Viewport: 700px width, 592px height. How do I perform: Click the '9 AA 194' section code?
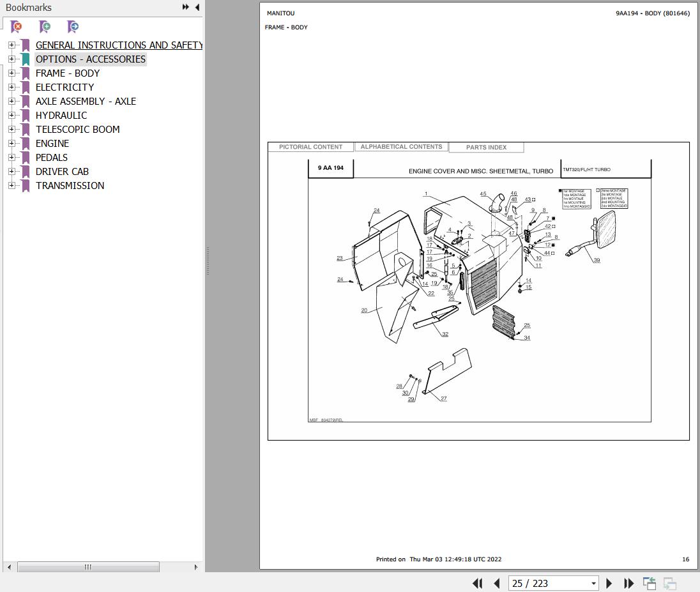tap(331, 168)
